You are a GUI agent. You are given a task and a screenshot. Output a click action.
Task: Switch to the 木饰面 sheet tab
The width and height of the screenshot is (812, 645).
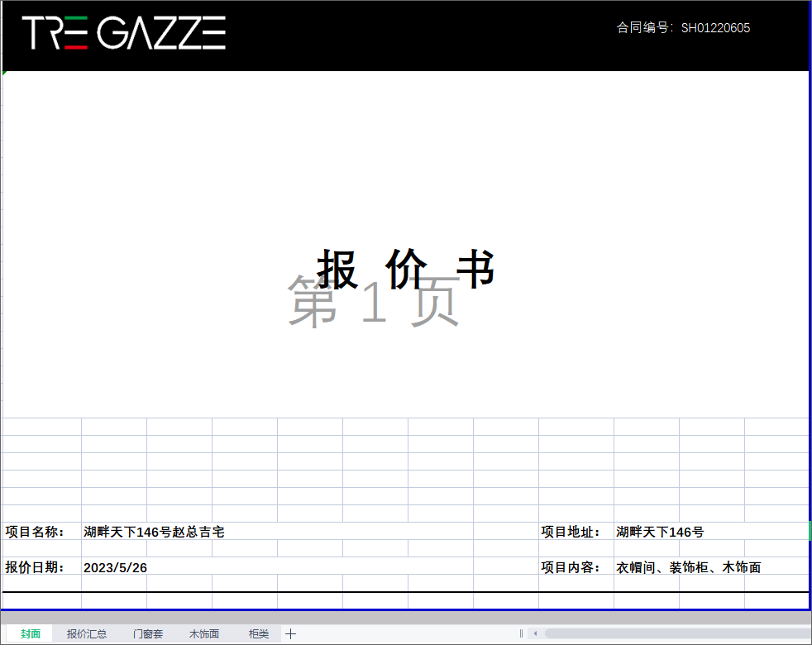tap(204, 633)
